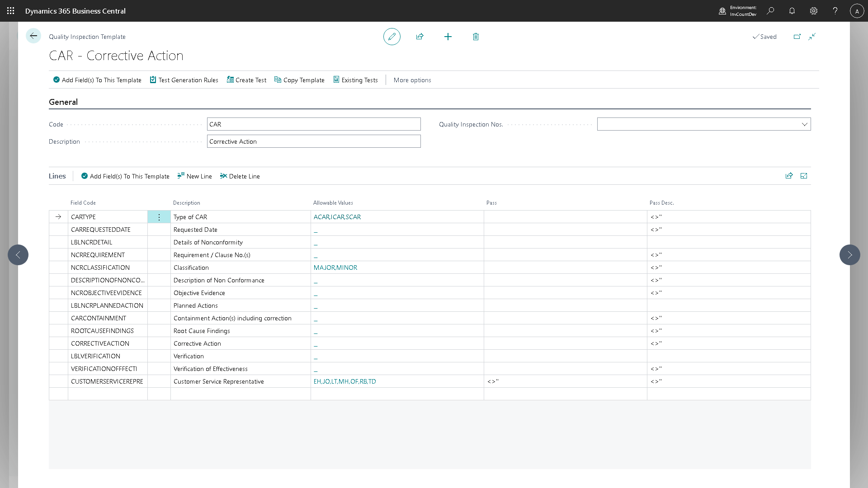Collapse the page with the shrink arrows icon
868x488 pixels.
pyautogui.click(x=812, y=37)
